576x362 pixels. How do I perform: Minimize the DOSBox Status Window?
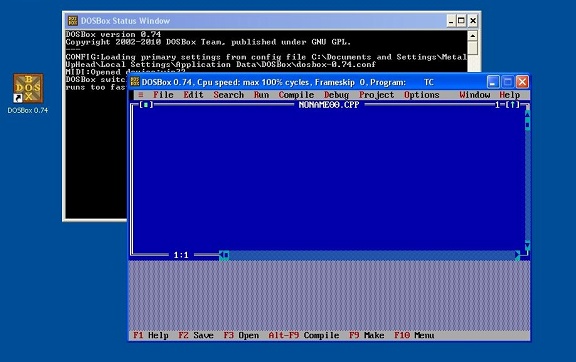pos(451,21)
